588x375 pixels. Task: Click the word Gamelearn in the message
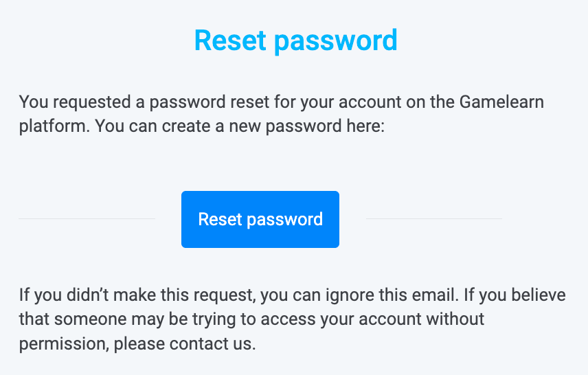(x=501, y=102)
